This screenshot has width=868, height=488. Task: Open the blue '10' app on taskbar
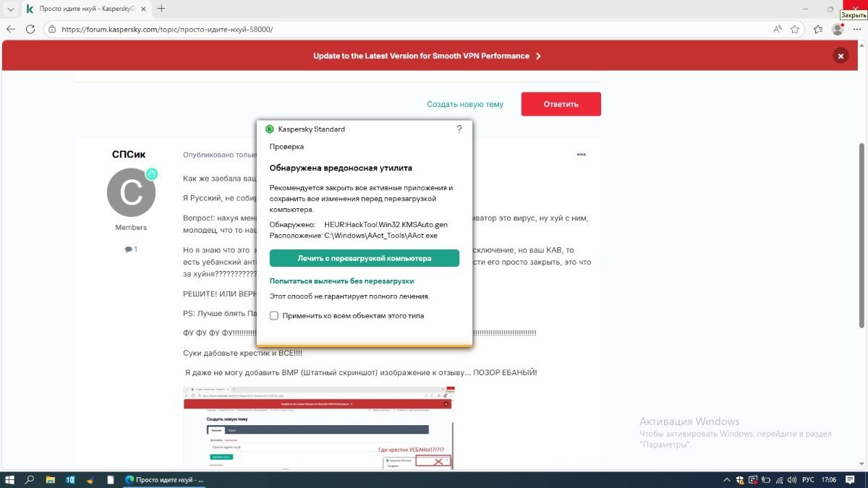click(x=70, y=479)
